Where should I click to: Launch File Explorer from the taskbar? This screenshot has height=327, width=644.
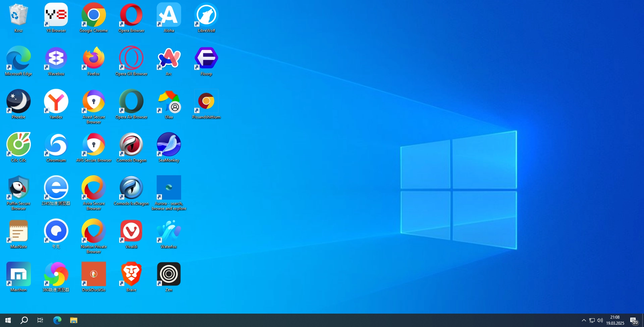coord(74,320)
